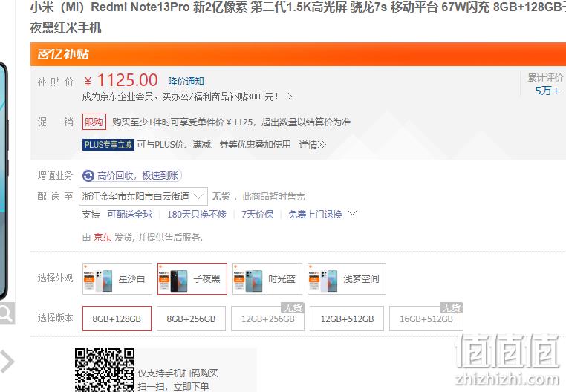Viewport: 566px width, 392px height.
Task: Click 免费上门退换 service link
Action: (315, 215)
